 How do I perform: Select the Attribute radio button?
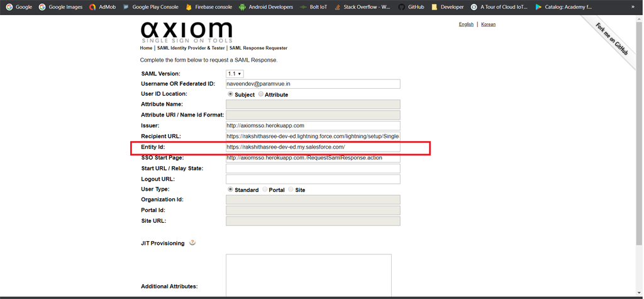tap(261, 94)
